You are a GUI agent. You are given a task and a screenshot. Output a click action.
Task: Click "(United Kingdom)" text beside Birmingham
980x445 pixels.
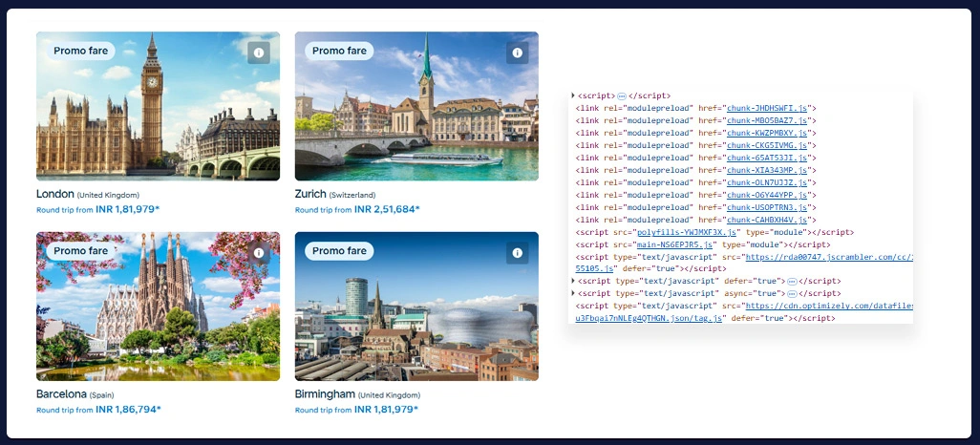390,395
